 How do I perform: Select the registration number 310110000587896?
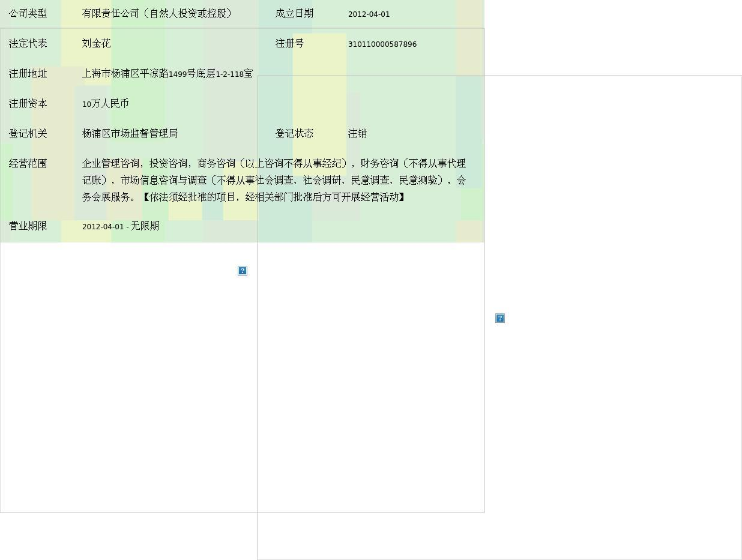(x=382, y=44)
